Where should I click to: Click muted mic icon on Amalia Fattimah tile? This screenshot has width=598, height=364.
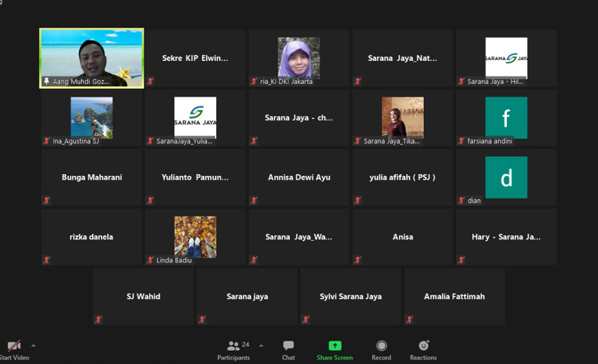(x=410, y=320)
